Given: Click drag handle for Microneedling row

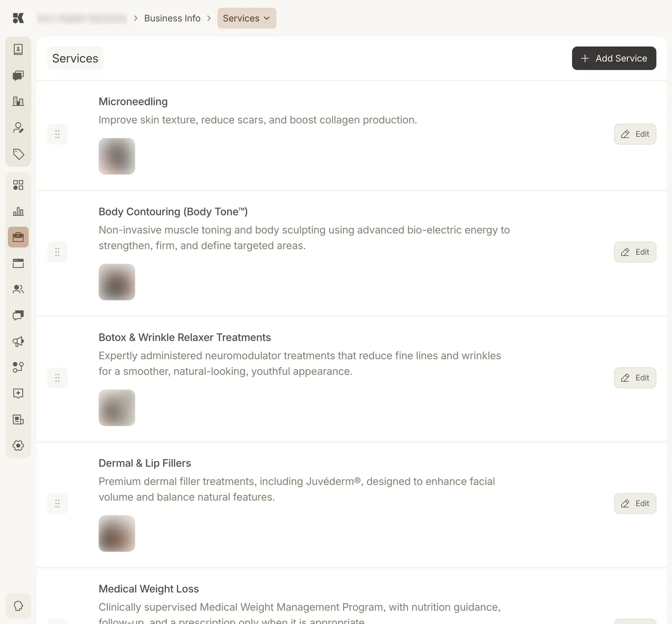Looking at the screenshot, I should 57,134.
